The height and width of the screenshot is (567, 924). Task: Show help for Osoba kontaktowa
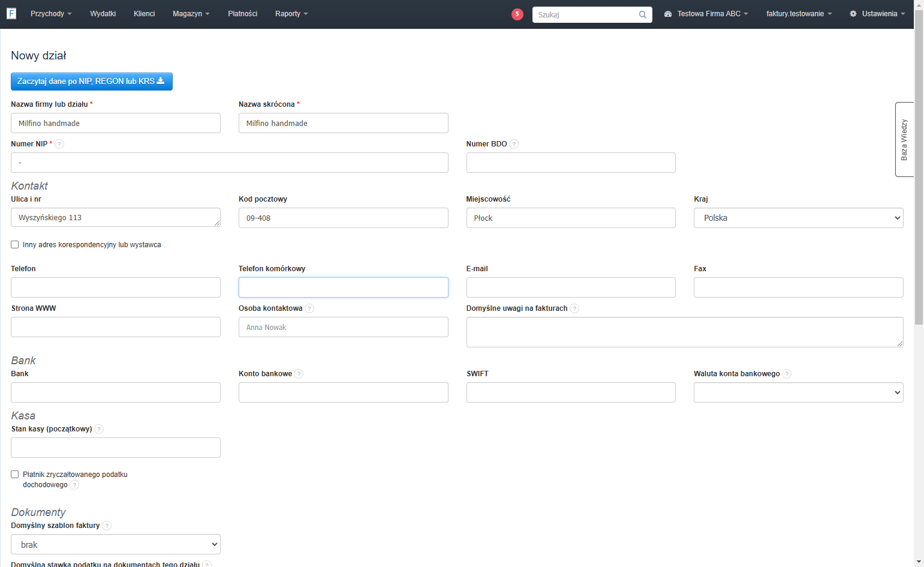309,308
